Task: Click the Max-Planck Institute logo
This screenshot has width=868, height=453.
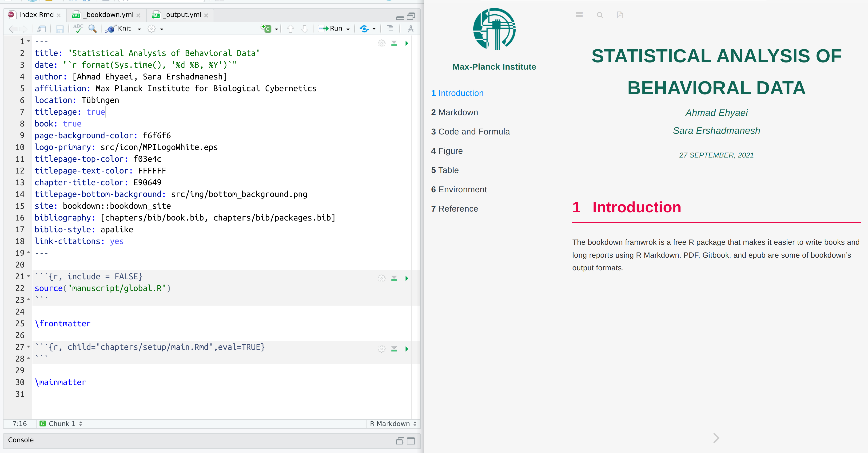Action: tap(494, 29)
